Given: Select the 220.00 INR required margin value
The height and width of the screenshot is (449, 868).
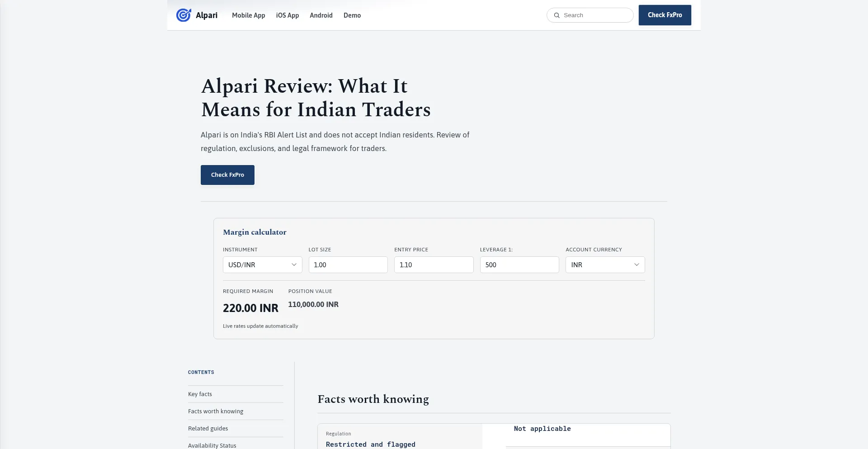Looking at the screenshot, I should [250, 308].
